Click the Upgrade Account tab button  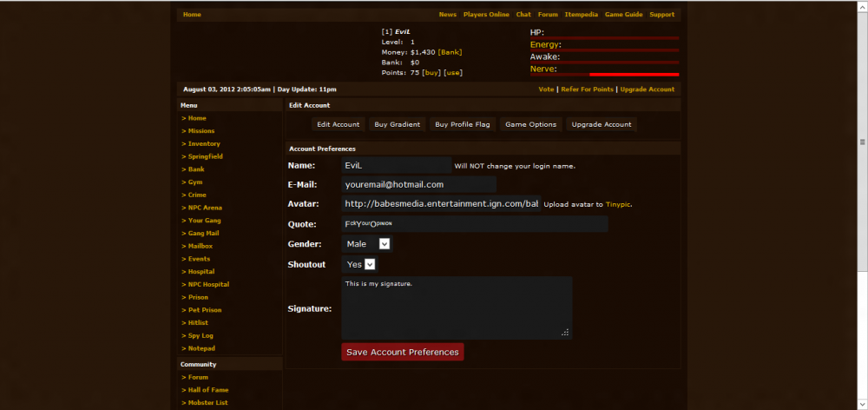(x=601, y=124)
